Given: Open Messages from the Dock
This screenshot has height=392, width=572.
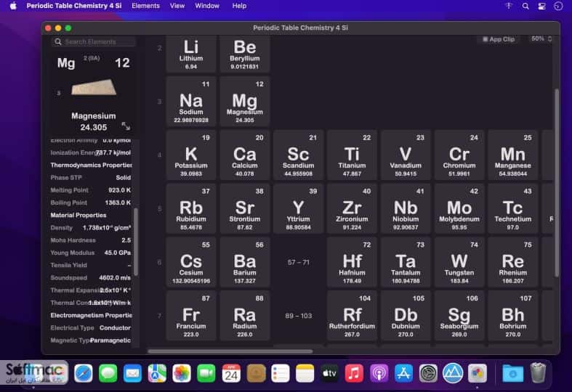Looking at the screenshot, I should pos(108,373).
